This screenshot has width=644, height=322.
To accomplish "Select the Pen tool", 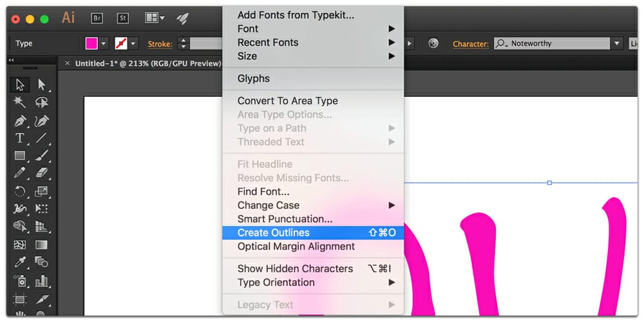I will pyautogui.click(x=20, y=121).
